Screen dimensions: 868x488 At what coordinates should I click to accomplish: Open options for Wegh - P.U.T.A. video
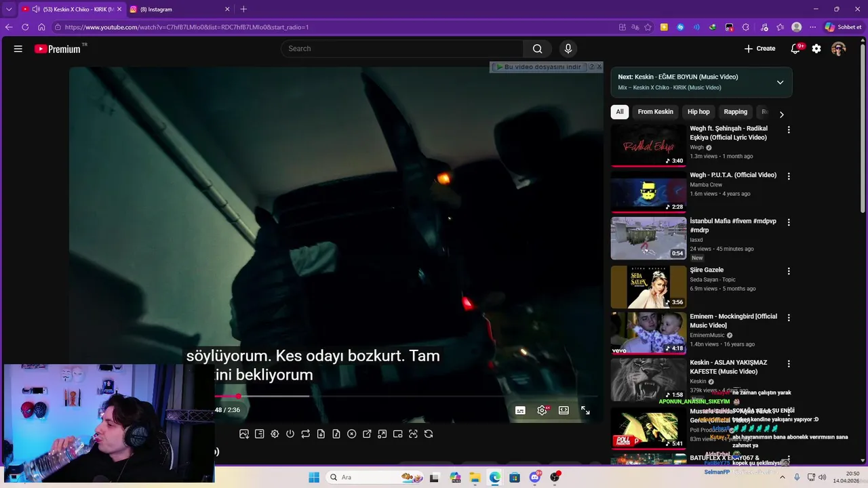click(x=788, y=176)
